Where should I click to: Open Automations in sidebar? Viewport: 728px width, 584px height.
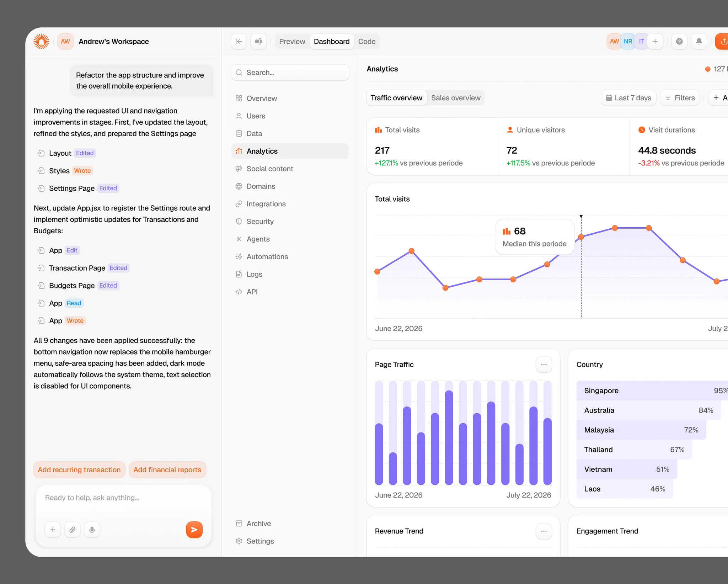click(290, 257)
